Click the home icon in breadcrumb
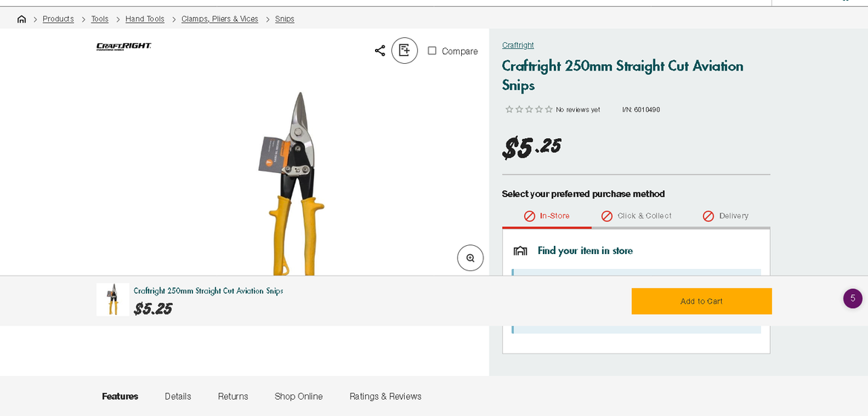 (22, 19)
